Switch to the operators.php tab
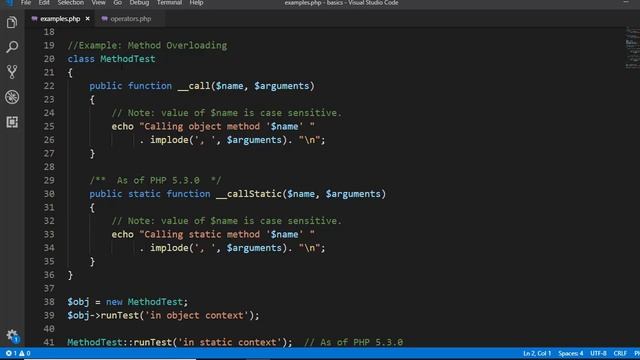The height and width of the screenshot is (360, 640). pos(130,19)
